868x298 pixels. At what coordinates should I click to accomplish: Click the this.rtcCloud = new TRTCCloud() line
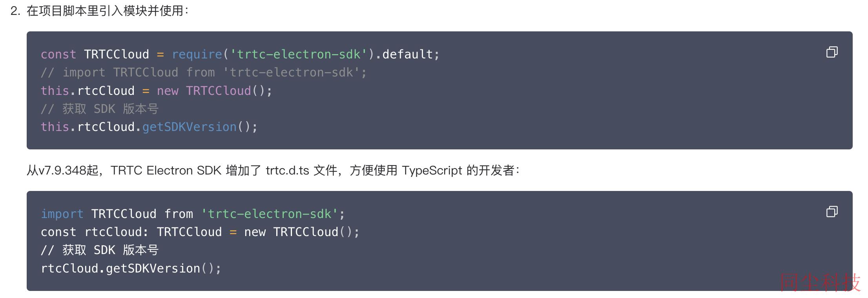coord(156,91)
